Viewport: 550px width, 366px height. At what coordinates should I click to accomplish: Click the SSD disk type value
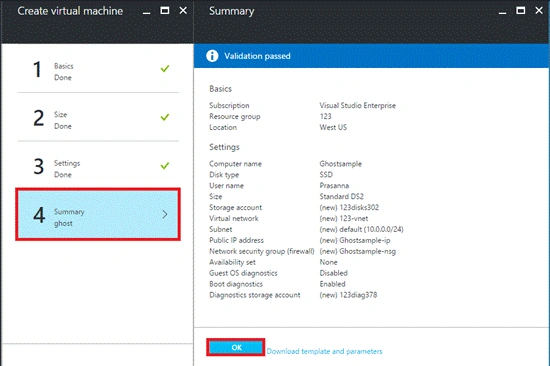point(326,174)
